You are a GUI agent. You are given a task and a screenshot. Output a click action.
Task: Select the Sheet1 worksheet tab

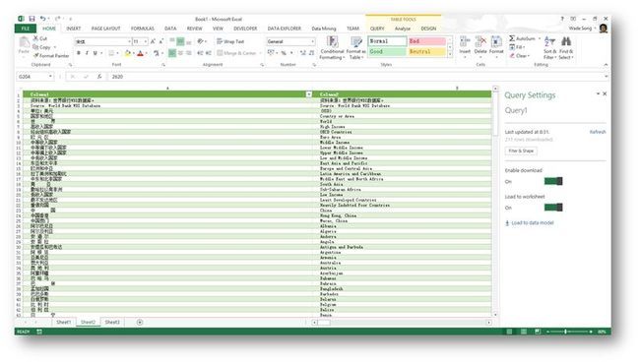tap(63, 323)
